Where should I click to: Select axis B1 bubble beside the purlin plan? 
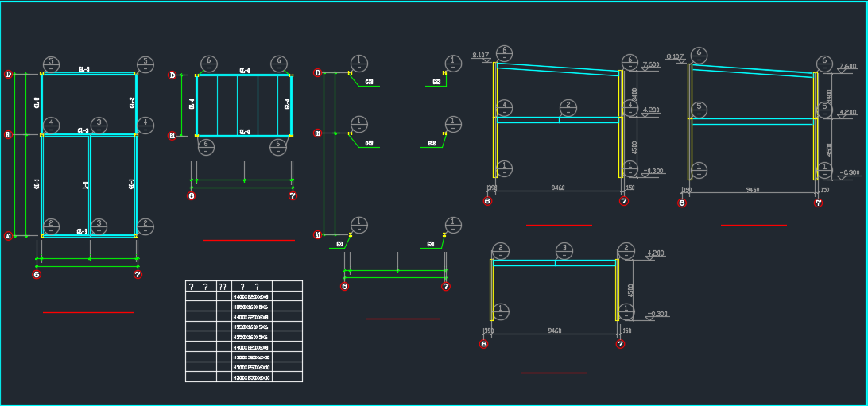[x=172, y=136]
